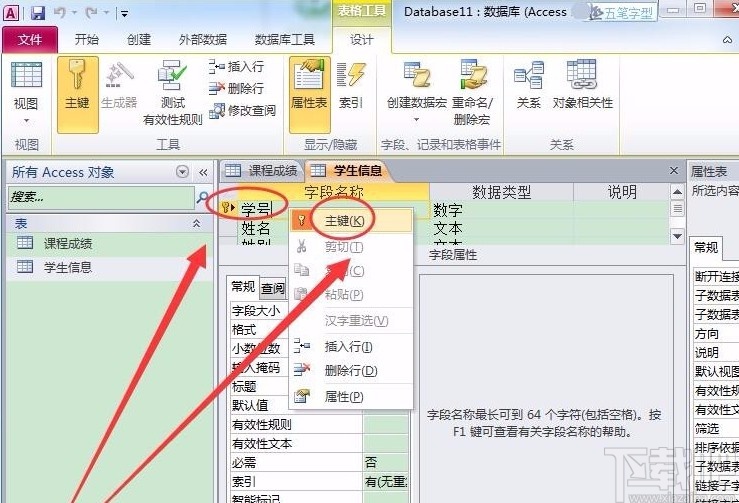
Task: Choose 剪切(T) in the context menu
Action: pyautogui.click(x=352, y=247)
